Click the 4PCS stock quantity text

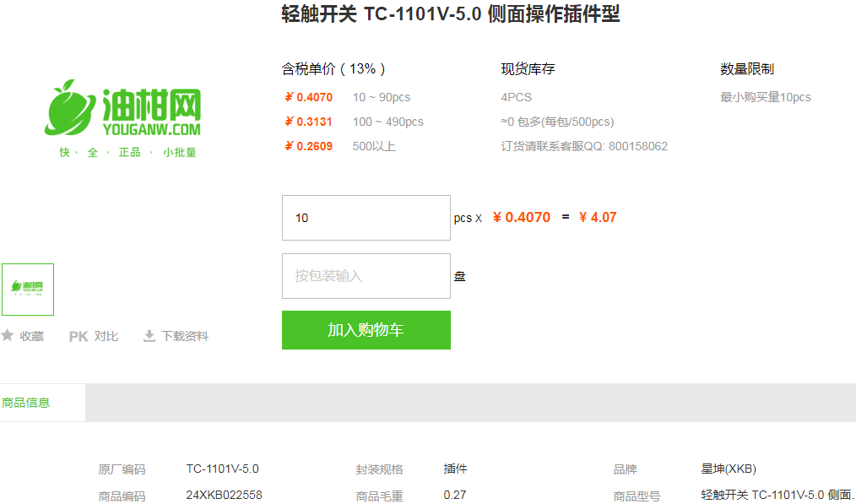pos(516,97)
